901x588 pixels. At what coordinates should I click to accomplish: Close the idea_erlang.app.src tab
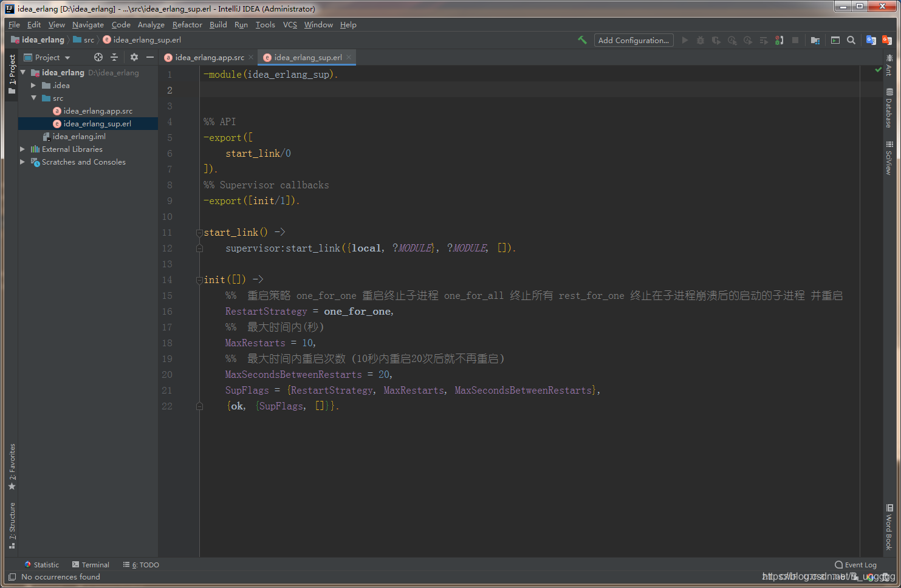pos(251,57)
